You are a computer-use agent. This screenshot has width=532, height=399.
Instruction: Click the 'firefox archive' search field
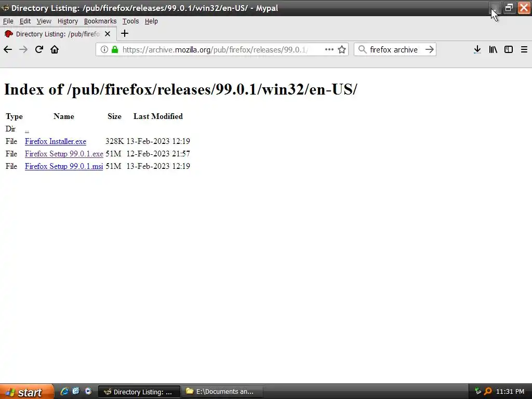click(x=394, y=49)
